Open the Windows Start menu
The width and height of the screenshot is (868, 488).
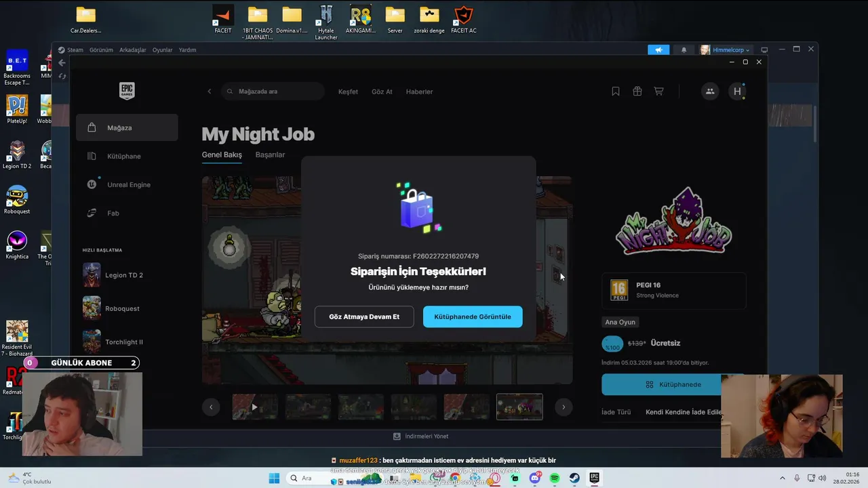pyautogui.click(x=274, y=478)
